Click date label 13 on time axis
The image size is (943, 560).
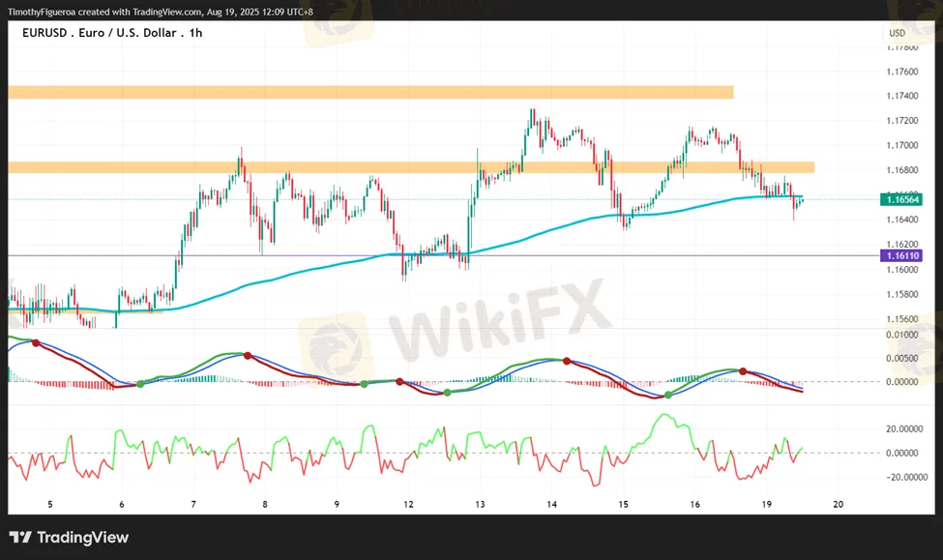tap(480, 504)
